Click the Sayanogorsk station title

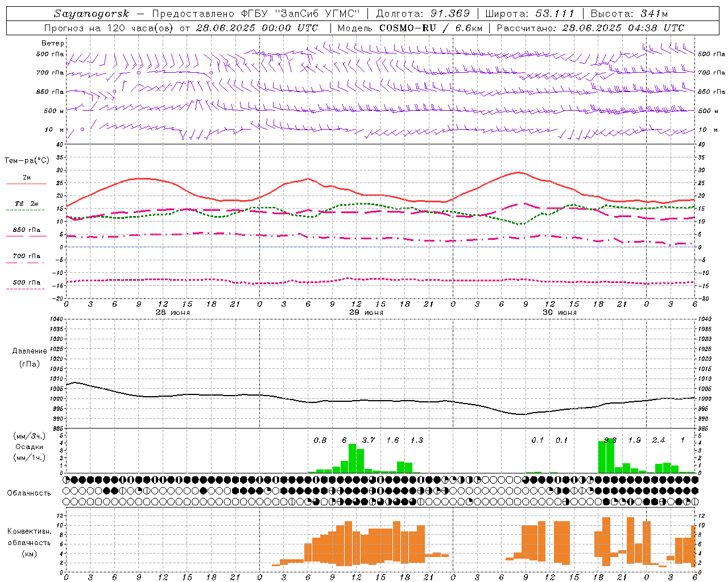(x=92, y=14)
